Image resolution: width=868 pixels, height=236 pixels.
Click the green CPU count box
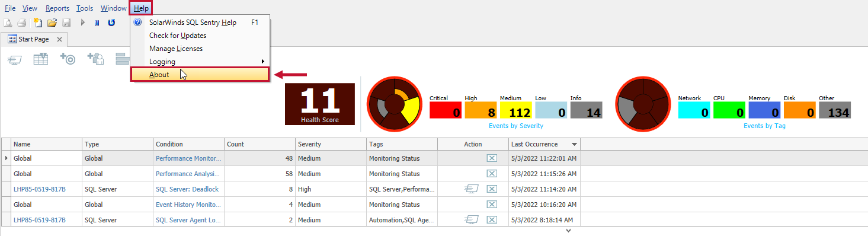point(729,110)
